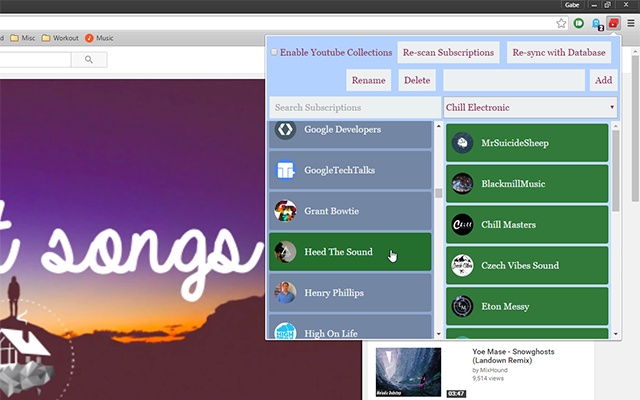Image resolution: width=640 pixels, height=400 pixels.
Task: Select Heed The Sound subscription text
Action: 338,252
